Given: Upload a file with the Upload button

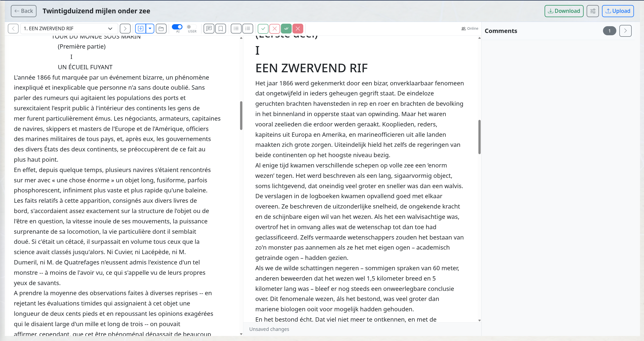Looking at the screenshot, I should click(618, 11).
